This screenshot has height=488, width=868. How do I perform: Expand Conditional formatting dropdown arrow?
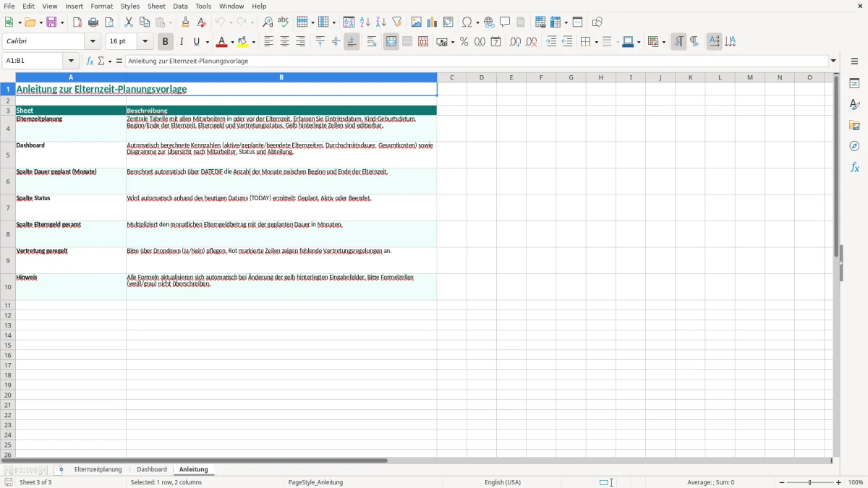(663, 42)
